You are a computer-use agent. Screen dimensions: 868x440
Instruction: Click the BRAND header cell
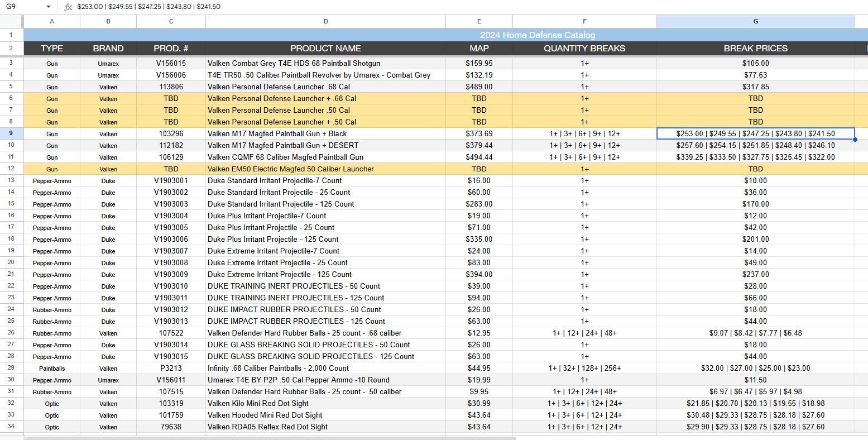[x=108, y=49]
